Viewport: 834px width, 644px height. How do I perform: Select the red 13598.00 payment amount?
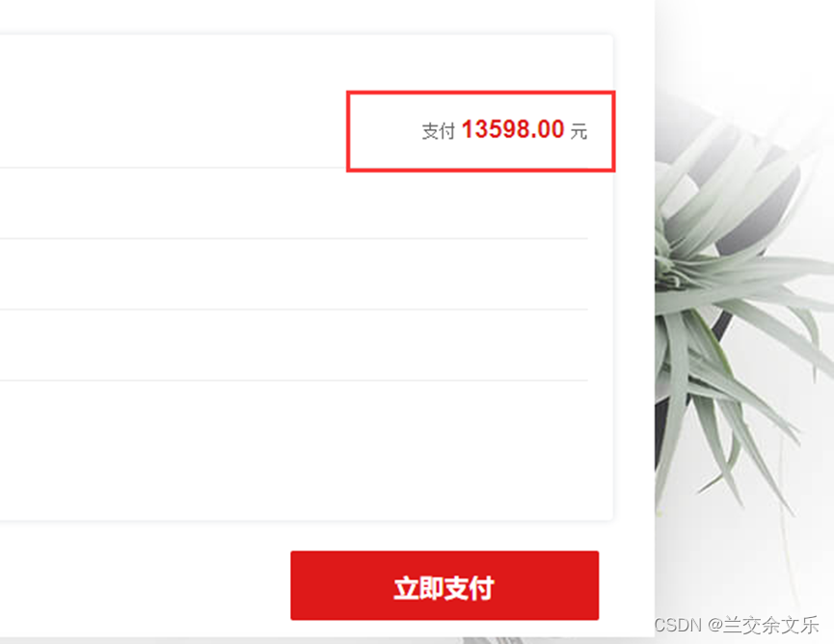click(513, 129)
